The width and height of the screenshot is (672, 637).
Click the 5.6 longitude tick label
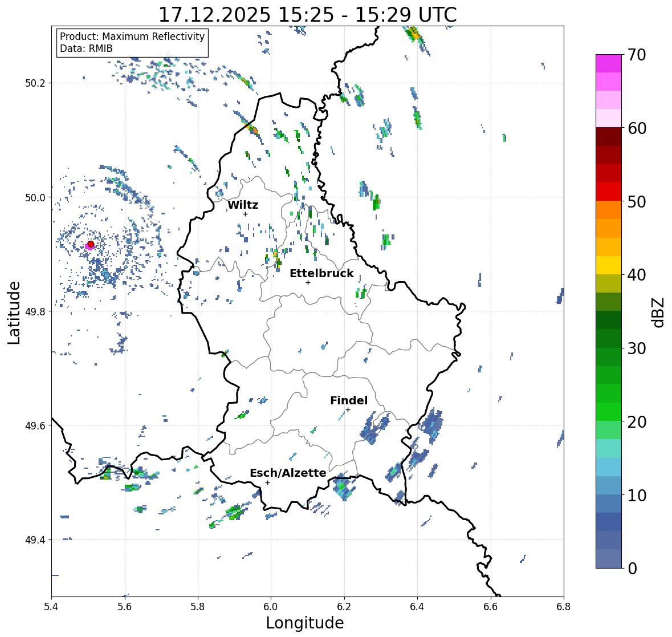pyautogui.click(x=125, y=607)
